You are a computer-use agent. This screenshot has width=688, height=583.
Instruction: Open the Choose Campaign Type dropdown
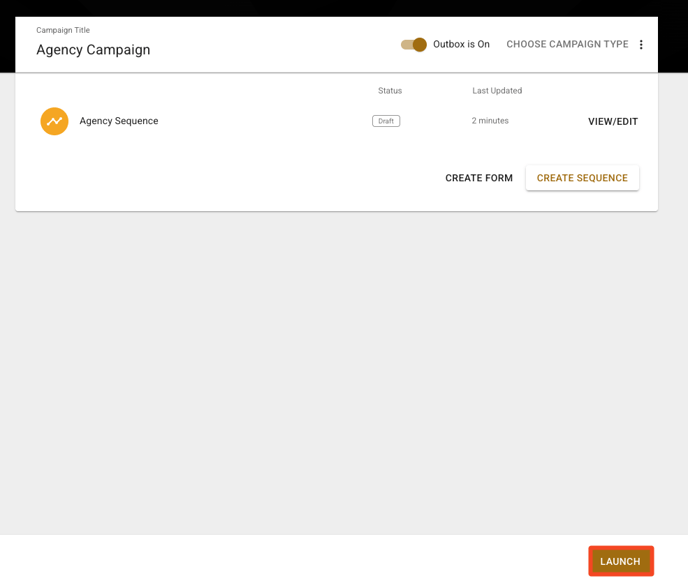pos(567,45)
